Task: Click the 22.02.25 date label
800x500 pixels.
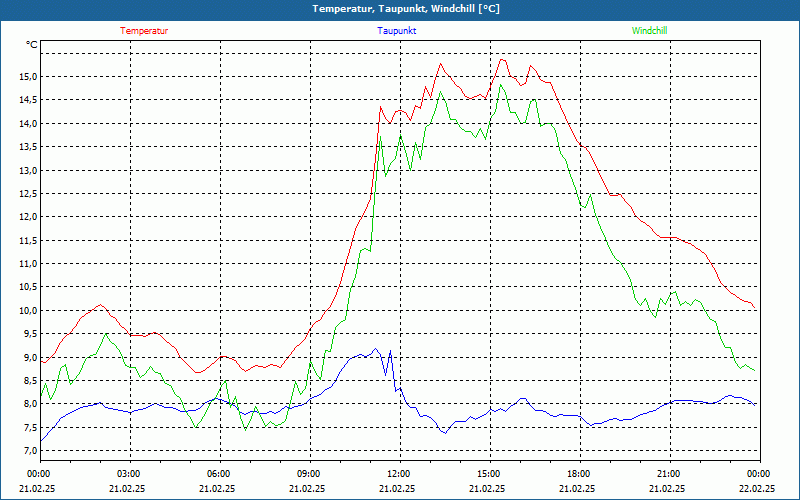Action: (x=757, y=489)
